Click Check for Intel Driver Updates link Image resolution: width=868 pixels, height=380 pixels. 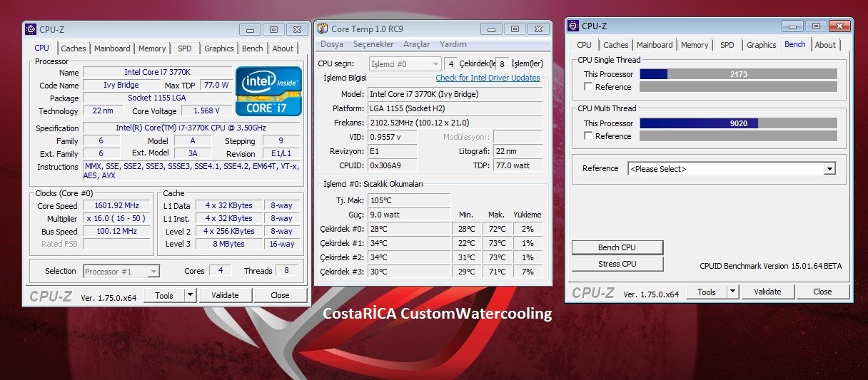(x=488, y=78)
